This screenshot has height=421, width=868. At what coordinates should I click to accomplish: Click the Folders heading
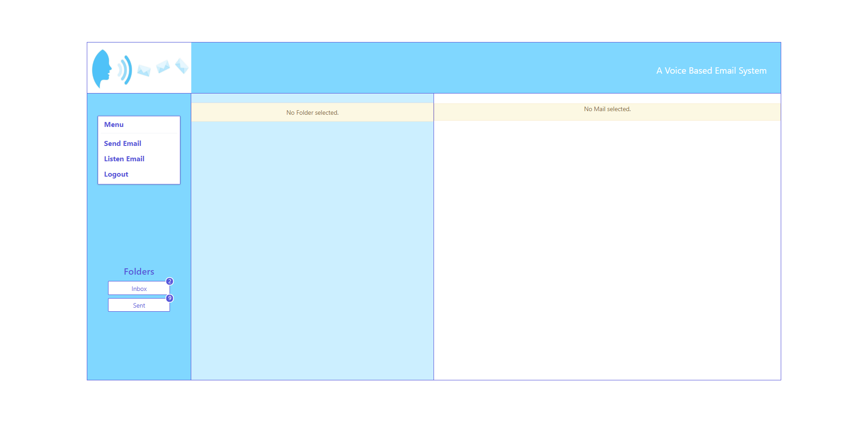139,271
